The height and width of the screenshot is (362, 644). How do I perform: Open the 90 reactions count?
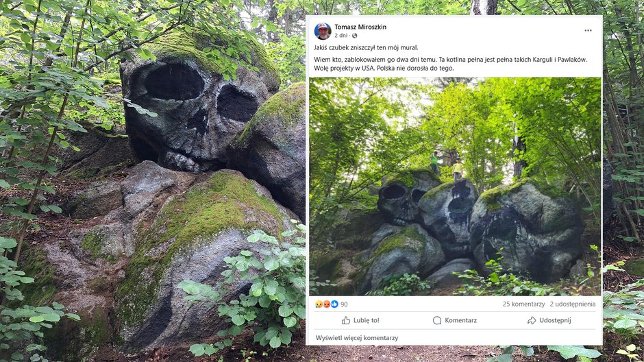tap(344, 304)
